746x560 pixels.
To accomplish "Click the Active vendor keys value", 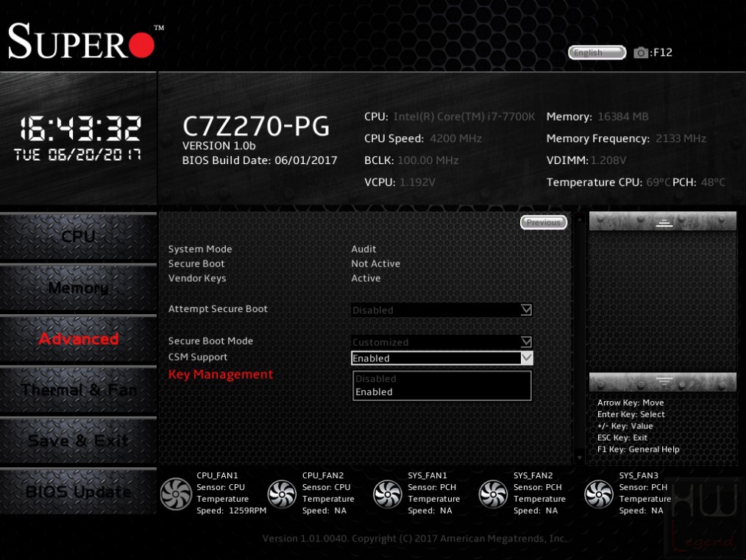I will pos(366,278).
